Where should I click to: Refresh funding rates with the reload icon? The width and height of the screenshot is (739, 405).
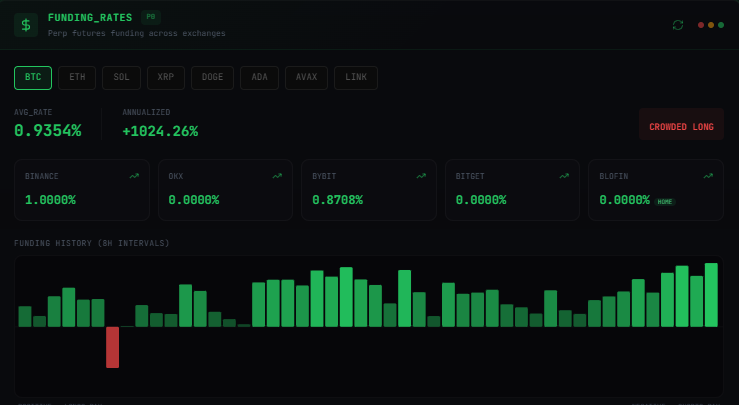click(x=678, y=25)
